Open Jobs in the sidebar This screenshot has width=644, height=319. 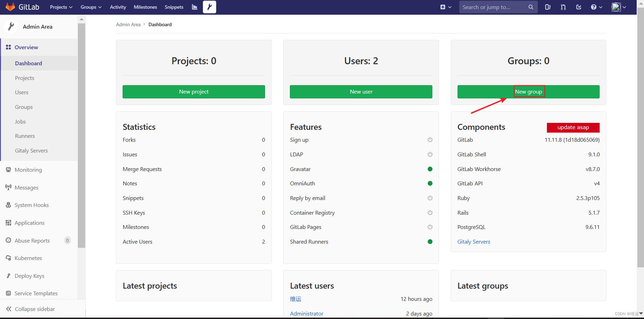[20, 122]
